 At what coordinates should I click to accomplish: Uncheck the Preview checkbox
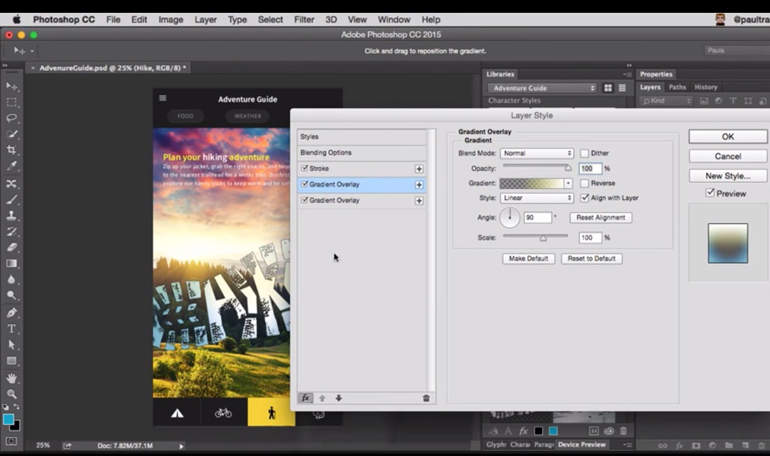pos(710,193)
